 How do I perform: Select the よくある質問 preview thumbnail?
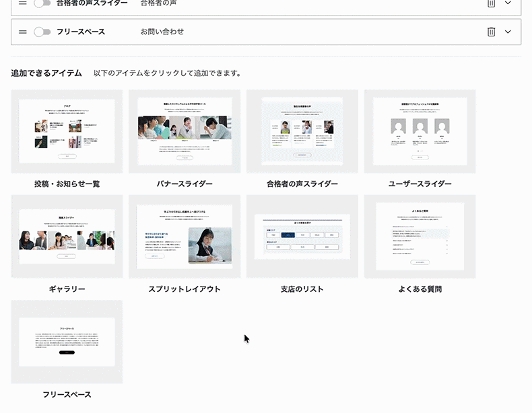[420, 236]
